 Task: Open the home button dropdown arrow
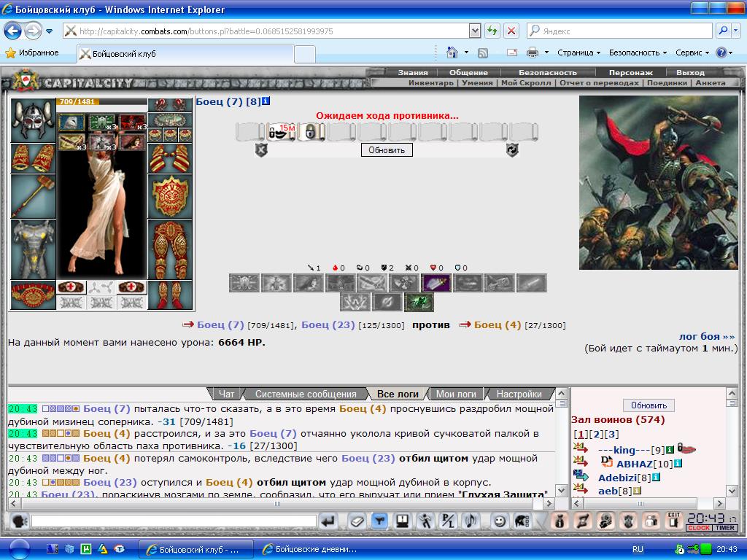pos(466,52)
